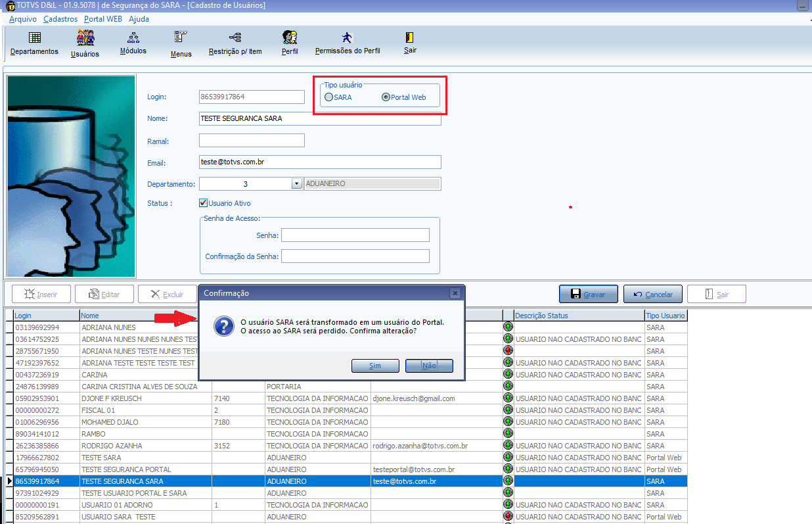Click the Cancelar button
This screenshot has width=812, height=524.
pos(653,294)
